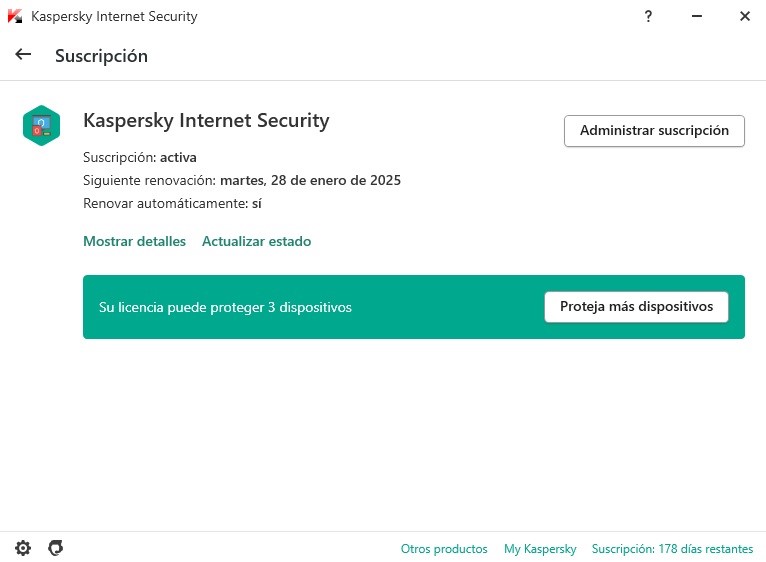Image resolution: width=766 pixels, height=562 pixels.
Task: Click Proteja más dispositivos button
Action: pos(636,307)
